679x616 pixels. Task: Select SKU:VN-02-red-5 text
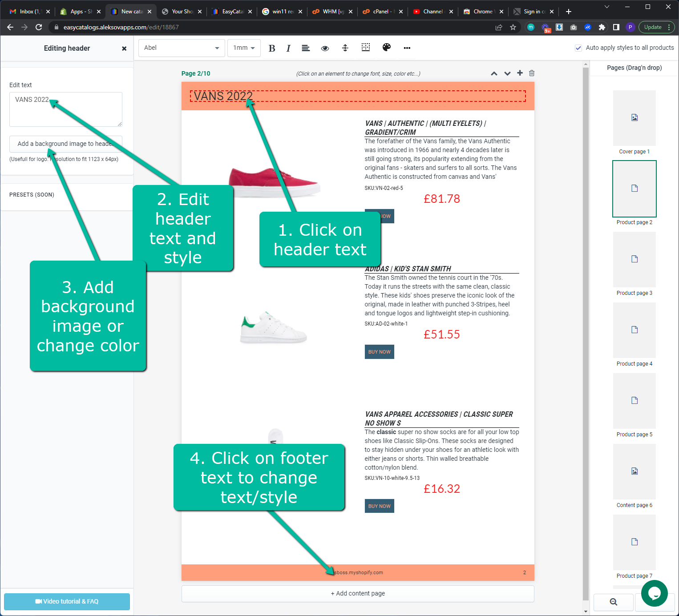click(384, 188)
